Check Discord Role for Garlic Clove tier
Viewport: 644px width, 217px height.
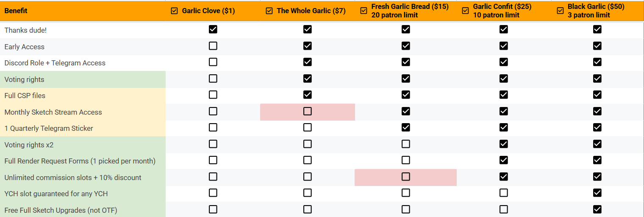coord(213,62)
